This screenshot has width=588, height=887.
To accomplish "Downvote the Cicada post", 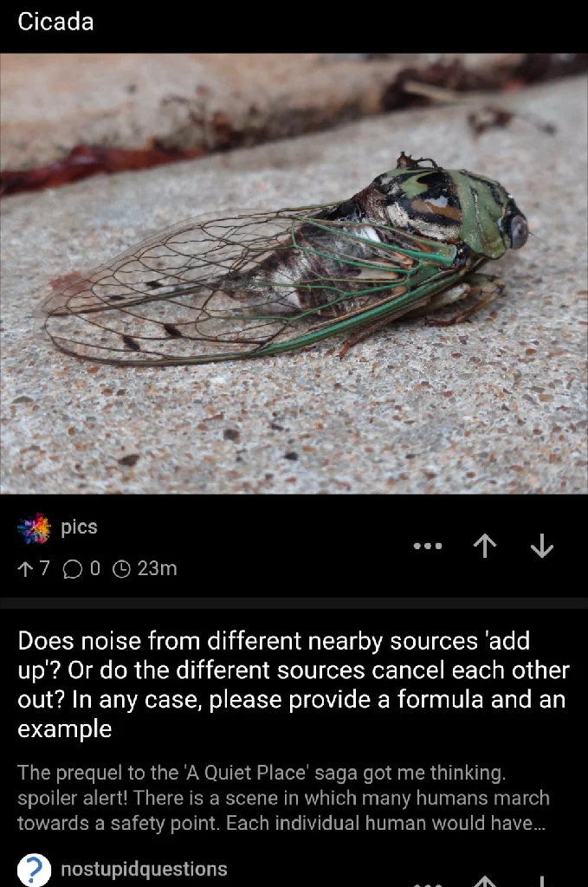I will click(x=541, y=546).
